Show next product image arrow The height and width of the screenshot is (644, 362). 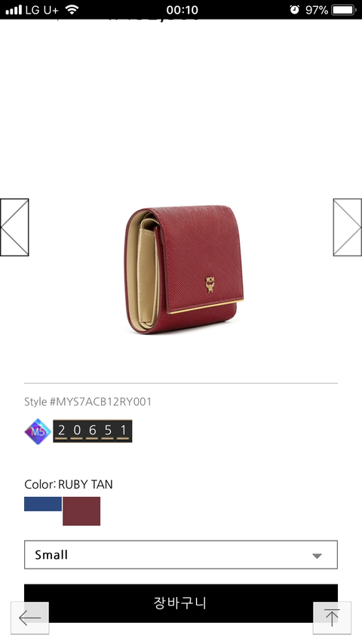pyautogui.click(x=347, y=227)
